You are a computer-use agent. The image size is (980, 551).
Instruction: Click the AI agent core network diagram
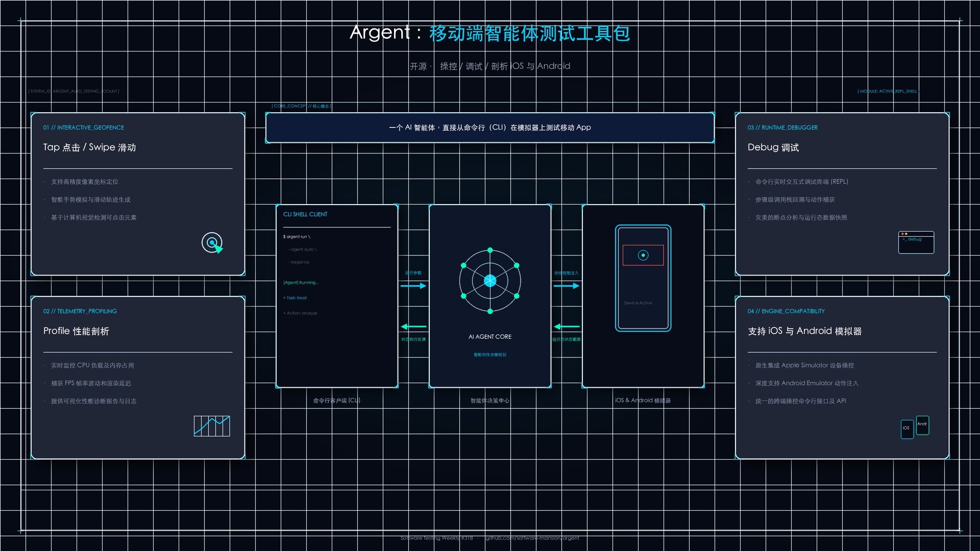point(490,281)
